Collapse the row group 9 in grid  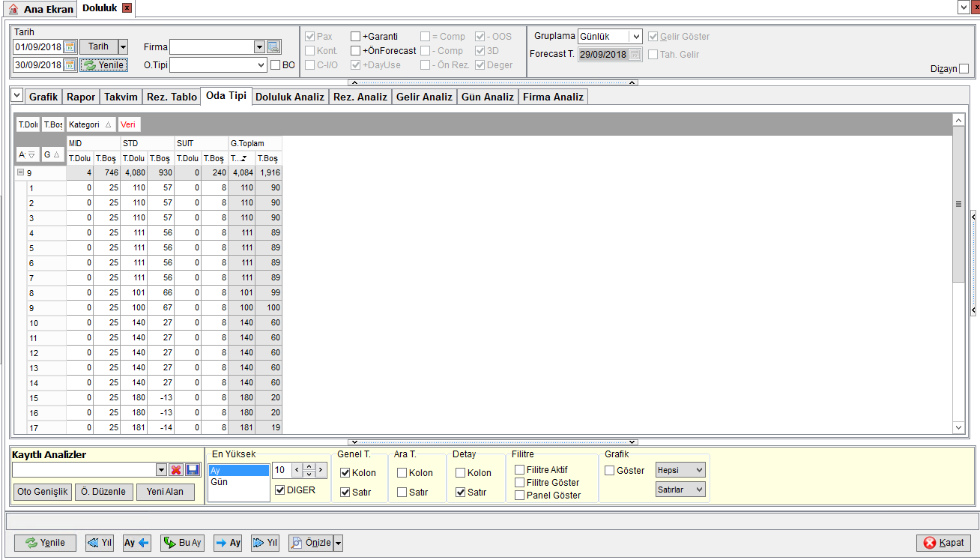(x=19, y=172)
